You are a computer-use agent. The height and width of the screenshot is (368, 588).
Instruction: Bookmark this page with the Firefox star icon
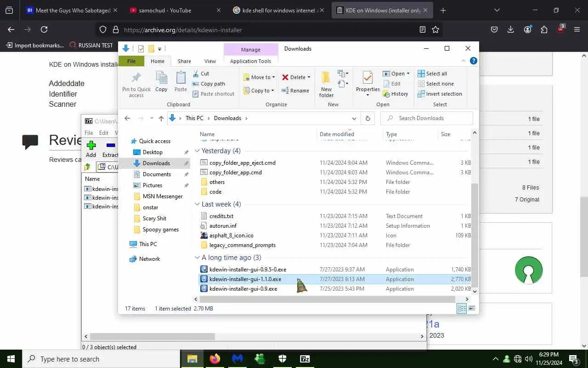[435, 29]
